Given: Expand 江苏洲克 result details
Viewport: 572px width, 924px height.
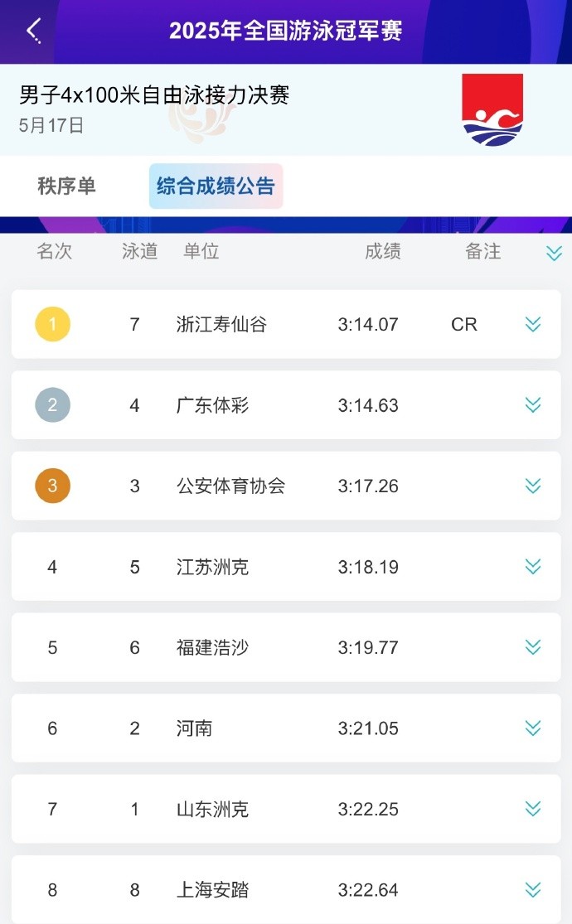Looking at the screenshot, I should click(532, 566).
